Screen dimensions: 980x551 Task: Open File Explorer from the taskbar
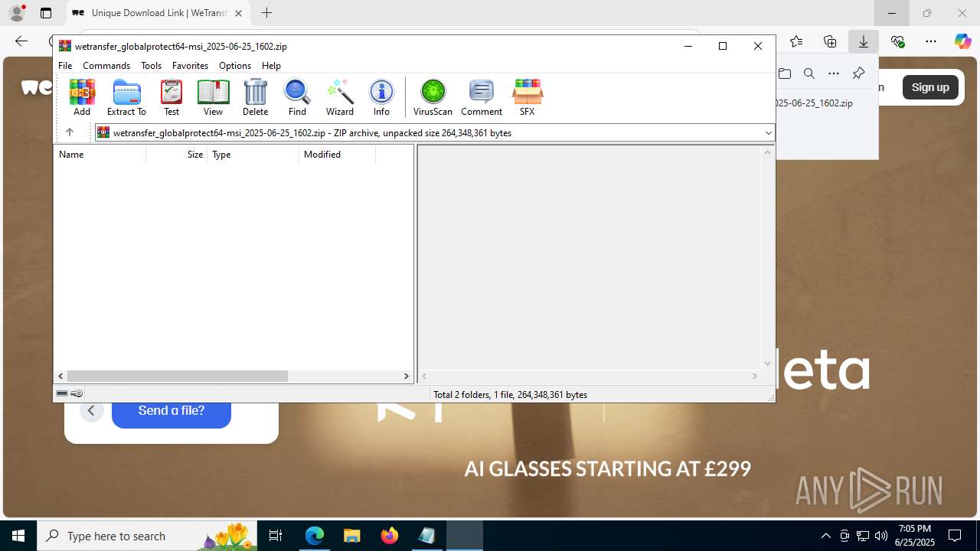click(352, 536)
